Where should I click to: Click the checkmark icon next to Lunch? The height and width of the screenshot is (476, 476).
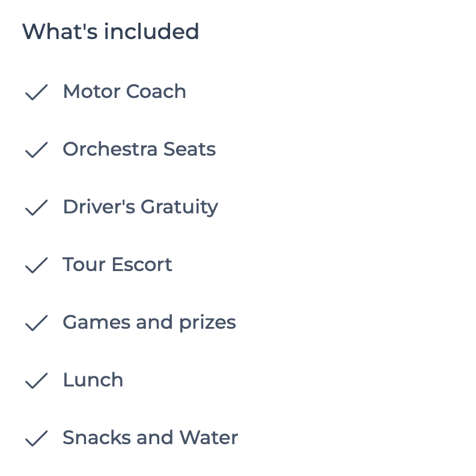(37, 380)
